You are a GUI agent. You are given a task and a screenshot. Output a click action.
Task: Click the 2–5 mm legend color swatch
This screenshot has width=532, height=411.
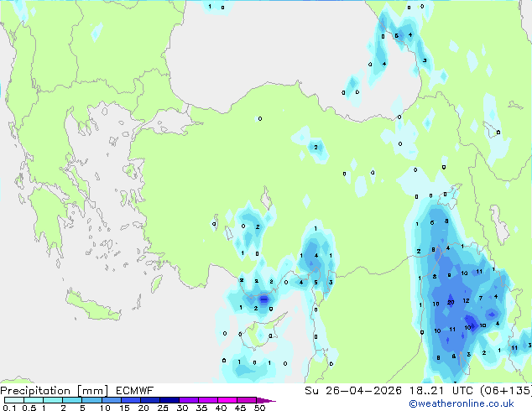[72, 400]
